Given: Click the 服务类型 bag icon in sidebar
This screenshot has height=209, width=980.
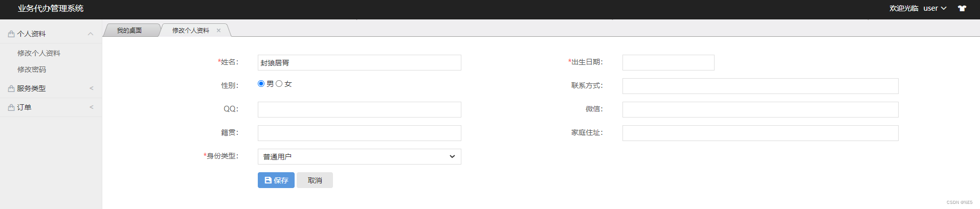Looking at the screenshot, I should pyautogui.click(x=11, y=88).
